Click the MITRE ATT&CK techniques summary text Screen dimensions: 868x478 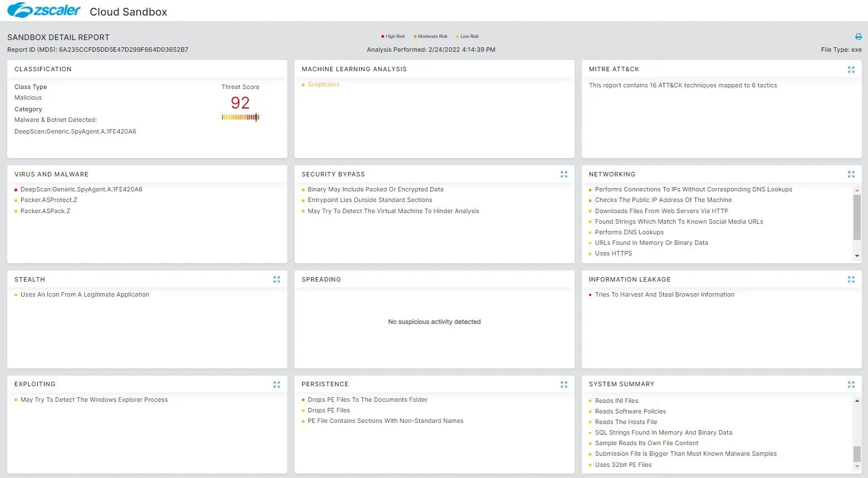pos(683,86)
